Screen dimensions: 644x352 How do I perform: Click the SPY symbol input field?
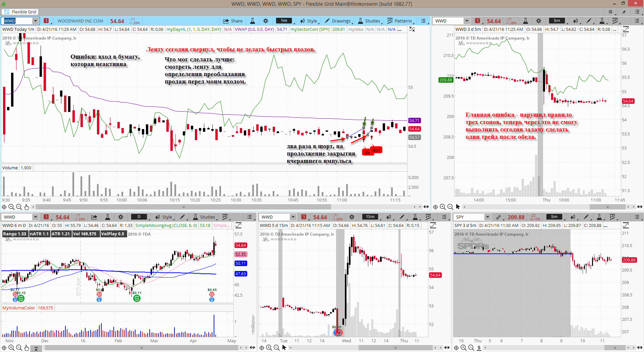coord(470,217)
